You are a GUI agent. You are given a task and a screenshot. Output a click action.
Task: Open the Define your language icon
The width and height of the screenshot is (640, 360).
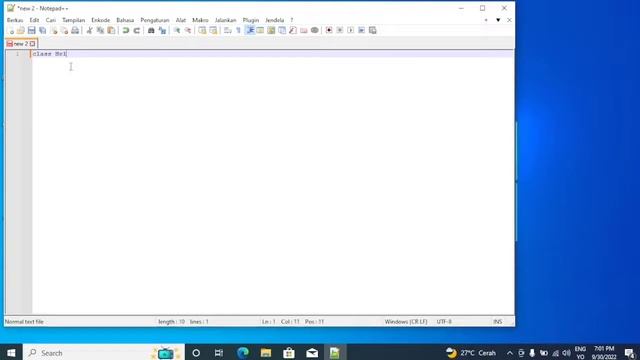[260, 31]
